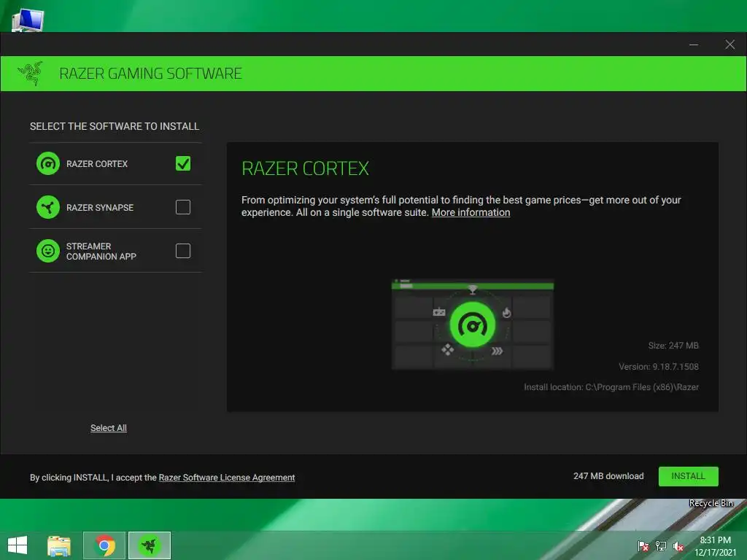Open the More information link

pyautogui.click(x=471, y=212)
